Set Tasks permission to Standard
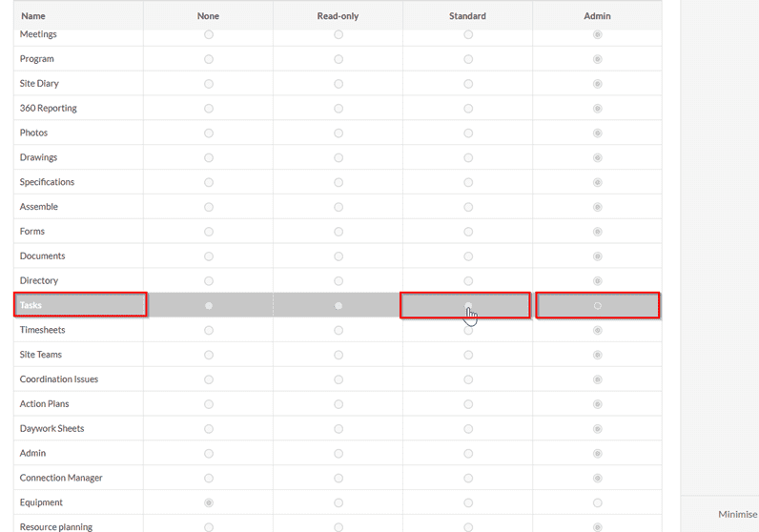 tap(467, 306)
